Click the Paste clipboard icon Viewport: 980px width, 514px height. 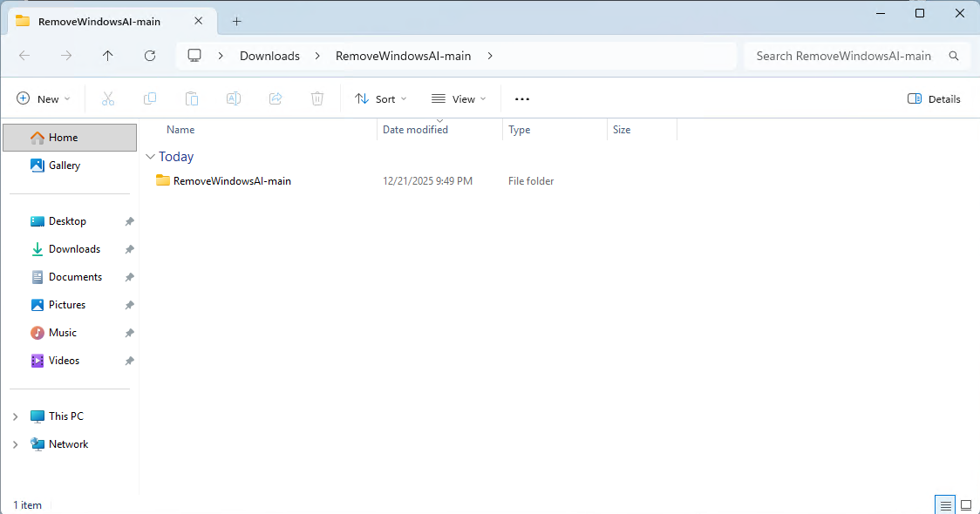192,99
